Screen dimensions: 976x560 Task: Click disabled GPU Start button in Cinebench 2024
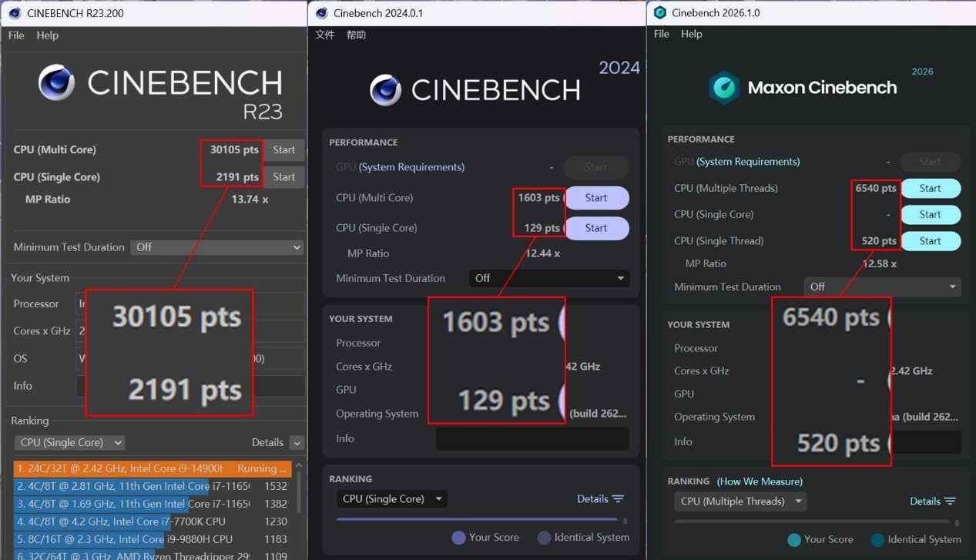pyautogui.click(x=596, y=167)
